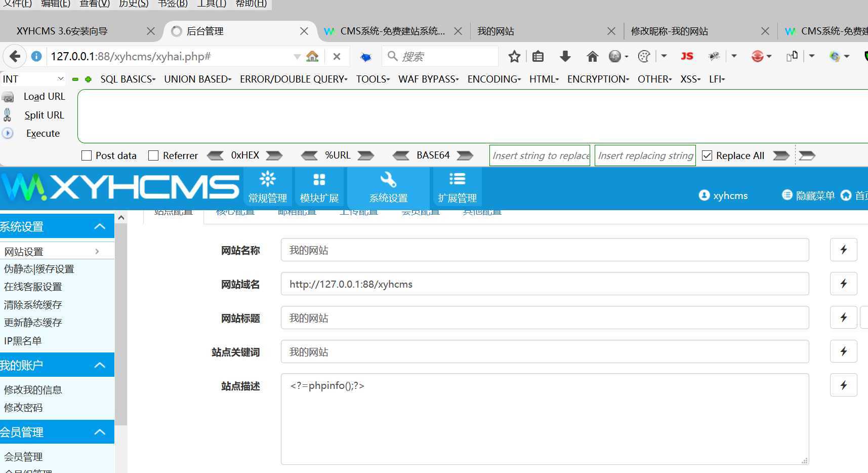This screenshot has width=868, height=473.
Task: Open 清除系统缓存 in sidebar
Action: 33,305
